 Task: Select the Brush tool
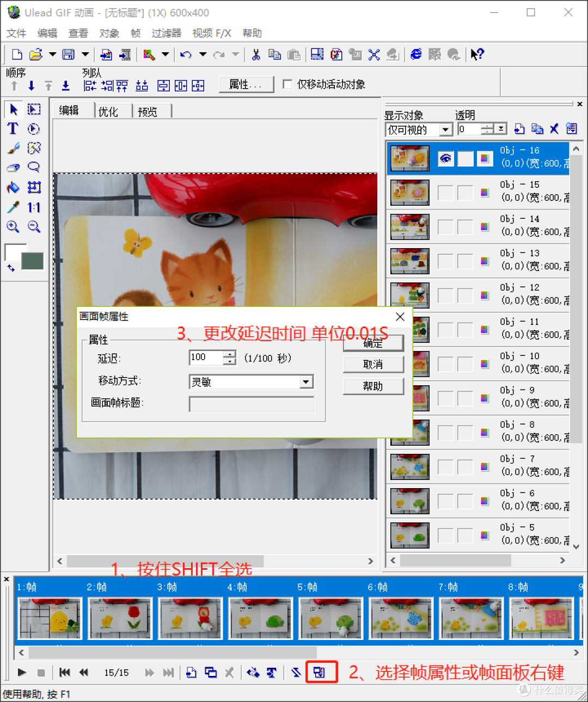[x=13, y=148]
